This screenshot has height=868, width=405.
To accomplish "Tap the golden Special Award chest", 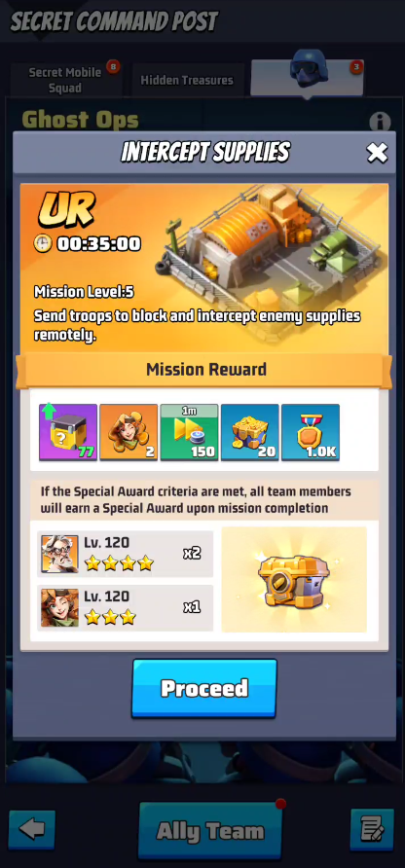I will (294, 579).
